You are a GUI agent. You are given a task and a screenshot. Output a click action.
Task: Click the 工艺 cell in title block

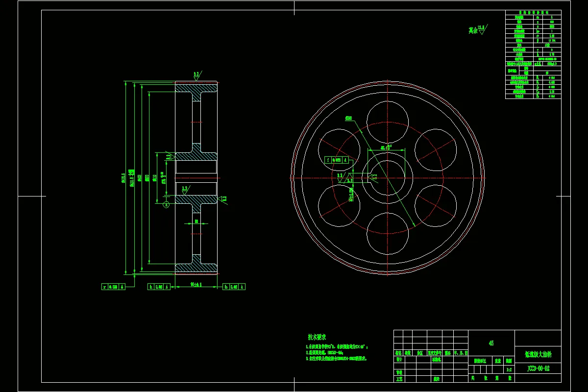coord(399,379)
